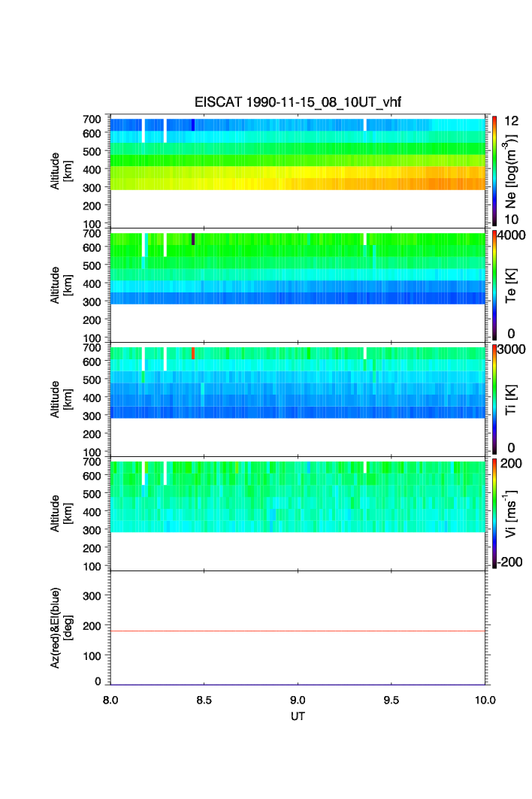Click the red outlier cell in Ti panel
This screenshot has width=532, height=799.
[x=193, y=353]
